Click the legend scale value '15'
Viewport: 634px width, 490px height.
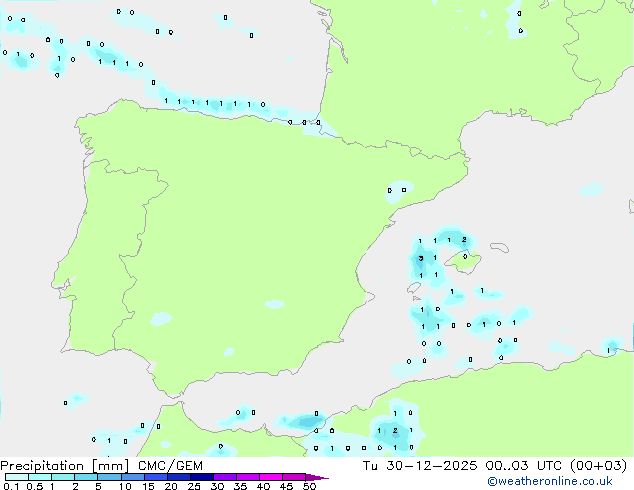[x=147, y=487]
